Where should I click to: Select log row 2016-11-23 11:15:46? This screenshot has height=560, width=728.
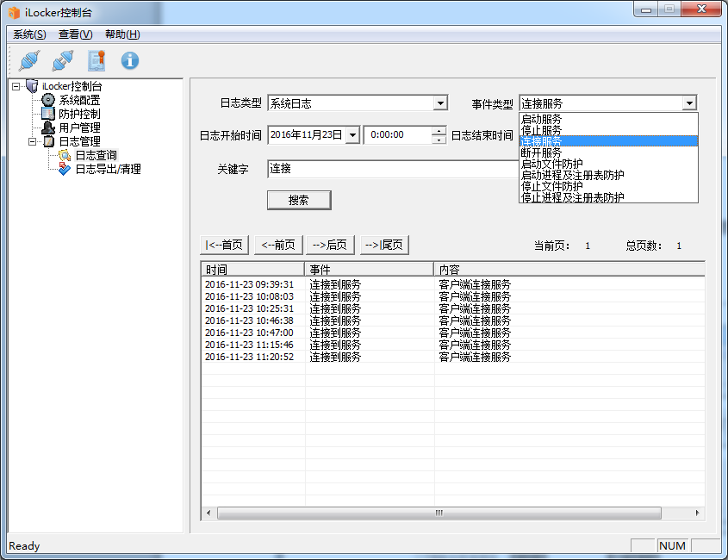(453, 345)
